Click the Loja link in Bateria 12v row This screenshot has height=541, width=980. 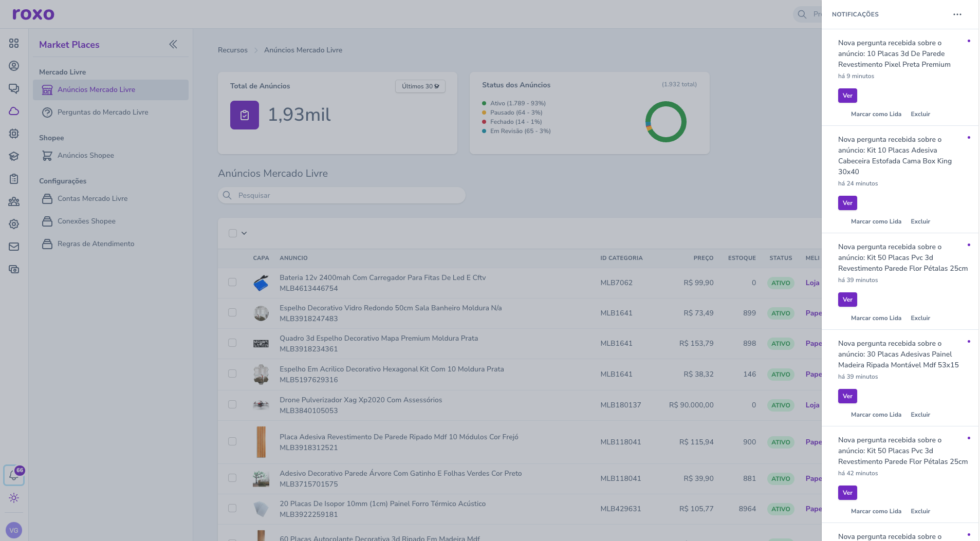[x=812, y=283]
